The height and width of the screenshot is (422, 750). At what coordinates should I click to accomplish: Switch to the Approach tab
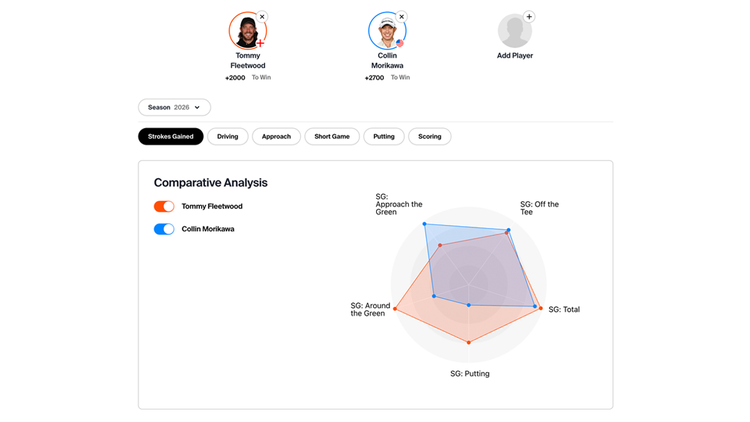pyautogui.click(x=276, y=136)
